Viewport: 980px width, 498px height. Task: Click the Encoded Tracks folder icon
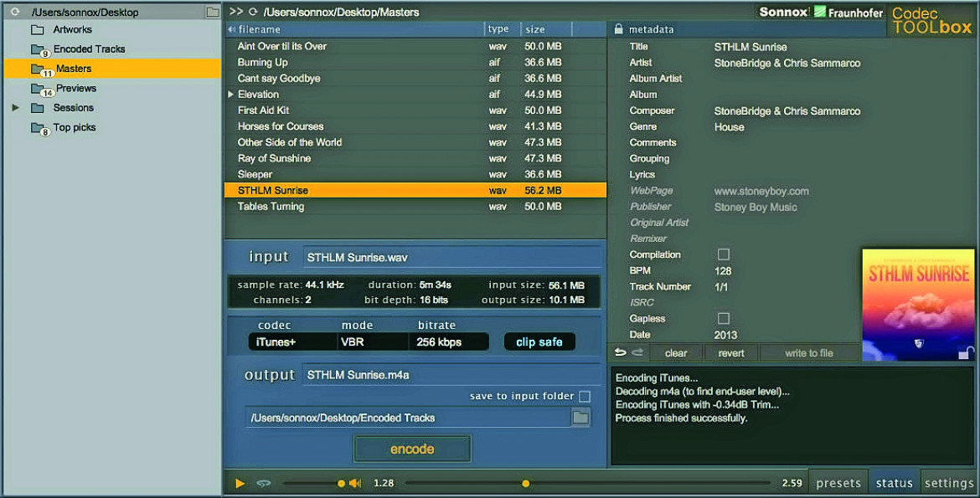39,50
